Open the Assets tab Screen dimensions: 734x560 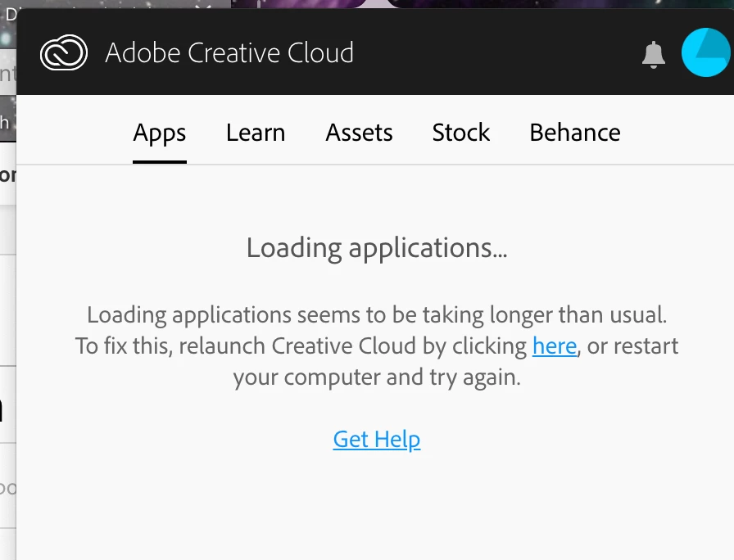coord(359,133)
